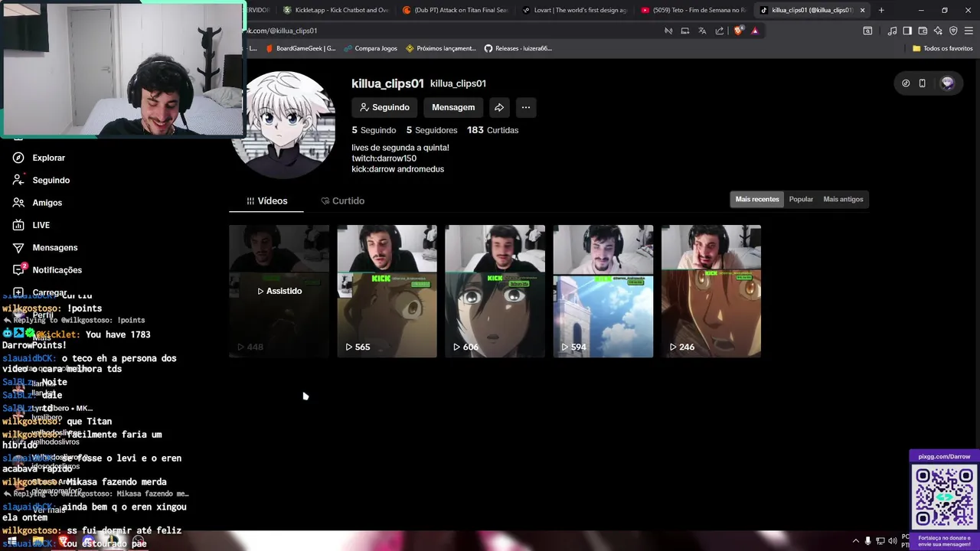Screen dimensions: 980x551
Task: Switch to the YouTube Teto tab
Action: 694,10
